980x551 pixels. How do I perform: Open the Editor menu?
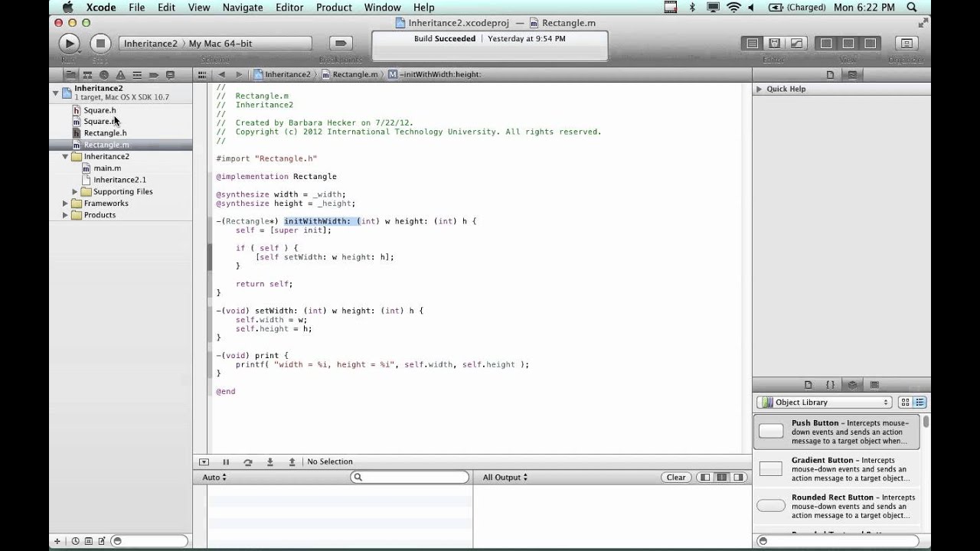289,8
